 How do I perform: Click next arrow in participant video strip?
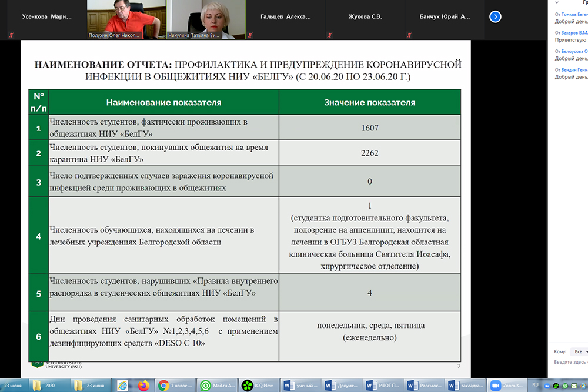click(495, 17)
